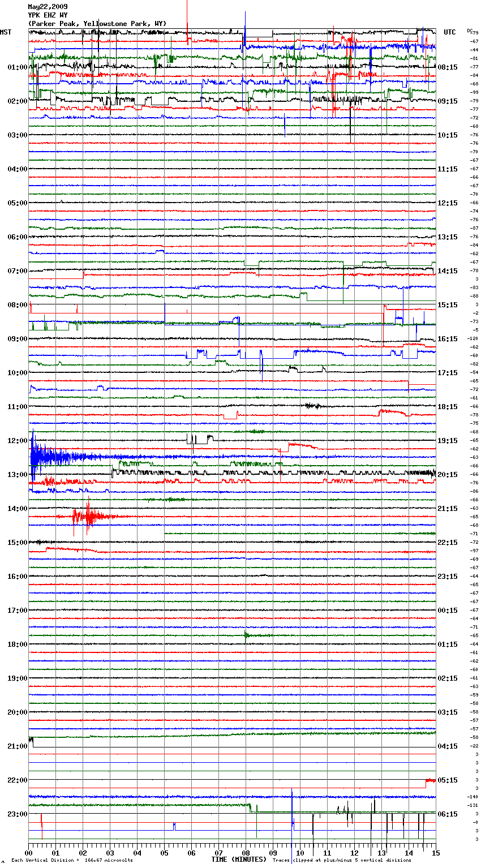Click the 23:15 UTC time label

coord(448,577)
